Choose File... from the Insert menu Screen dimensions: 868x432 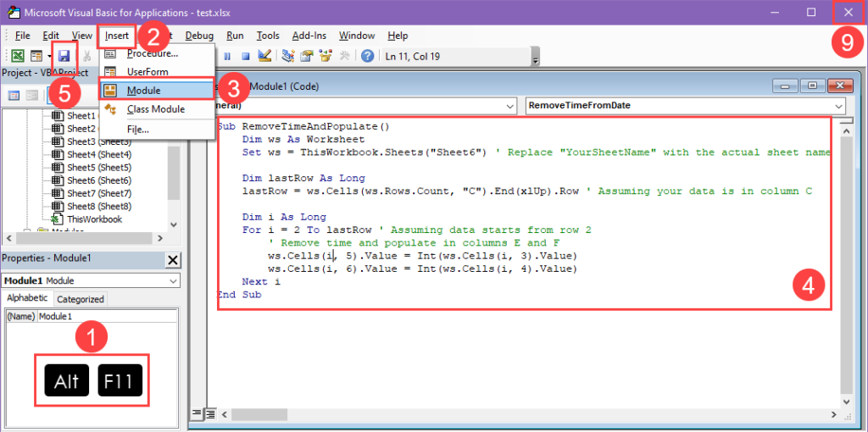[157, 130]
